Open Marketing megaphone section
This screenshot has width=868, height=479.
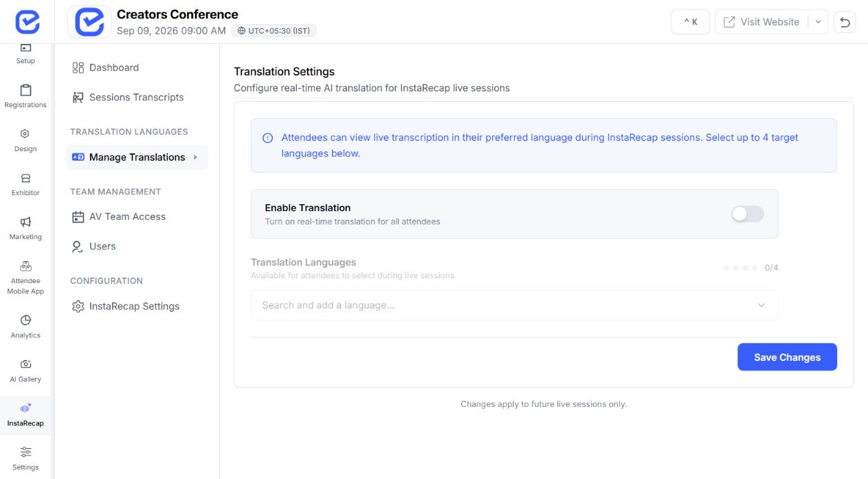coord(25,229)
